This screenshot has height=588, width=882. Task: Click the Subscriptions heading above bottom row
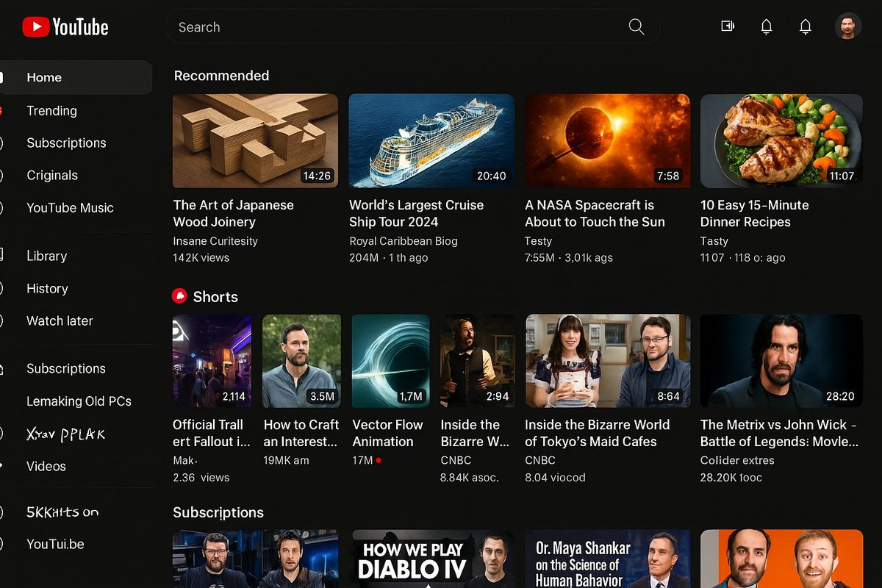pos(218,512)
